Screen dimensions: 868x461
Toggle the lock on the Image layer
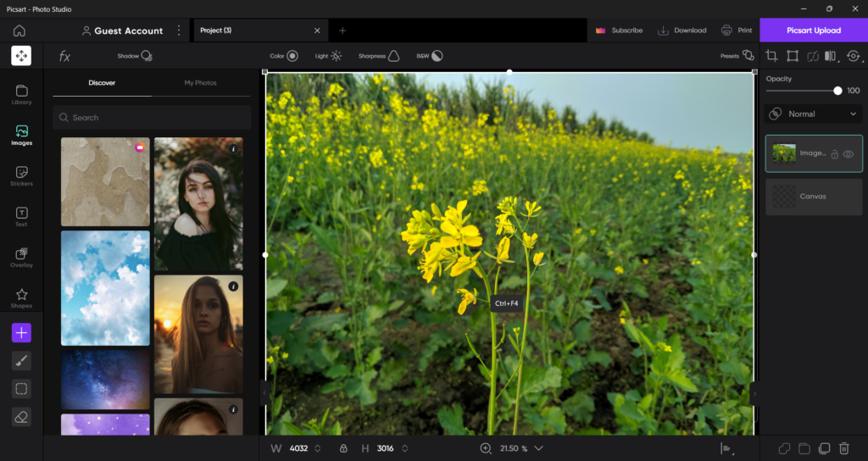834,154
